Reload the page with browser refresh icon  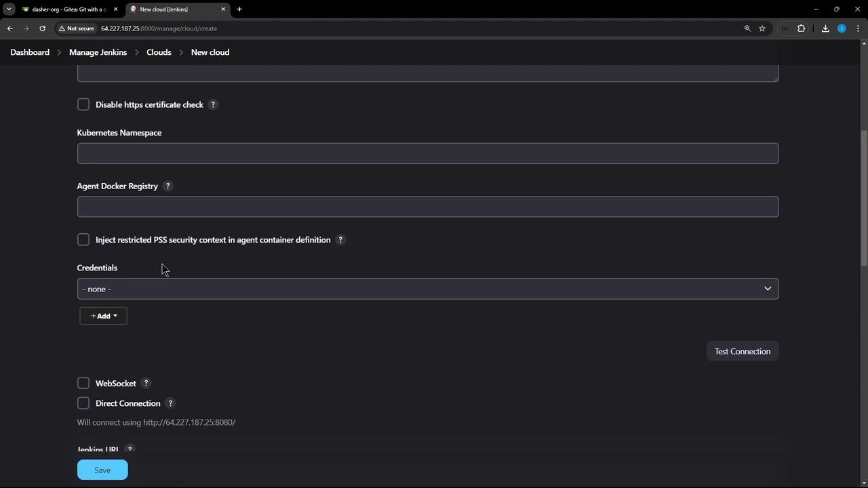click(x=42, y=28)
